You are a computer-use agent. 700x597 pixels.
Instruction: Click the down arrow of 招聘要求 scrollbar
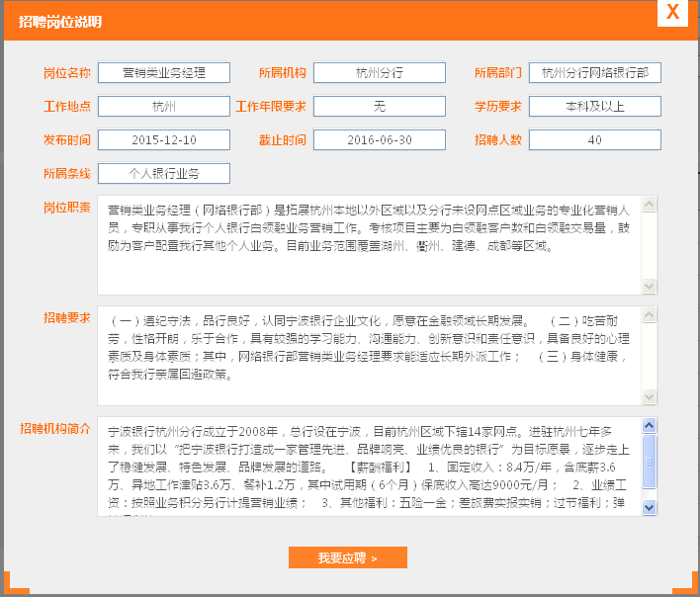[x=650, y=396]
